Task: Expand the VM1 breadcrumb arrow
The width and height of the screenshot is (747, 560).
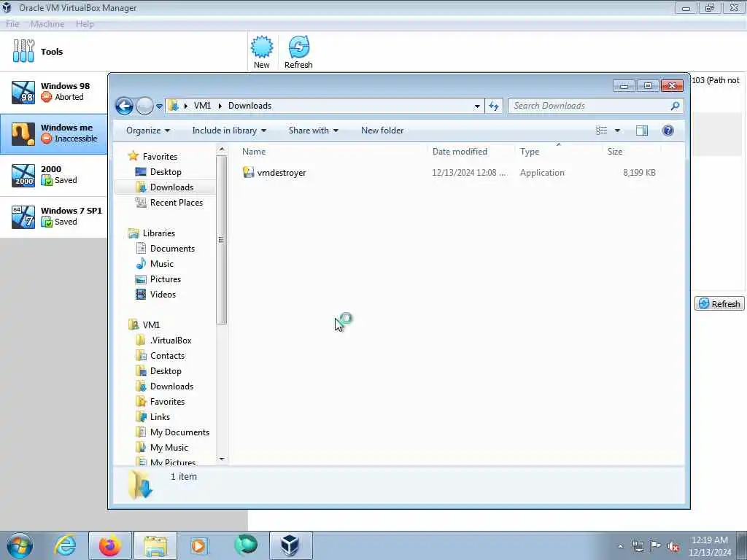Action: pos(220,106)
